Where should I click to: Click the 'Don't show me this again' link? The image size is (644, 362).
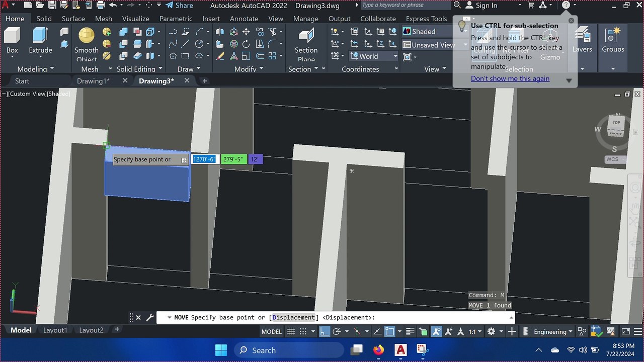(510, 78)
